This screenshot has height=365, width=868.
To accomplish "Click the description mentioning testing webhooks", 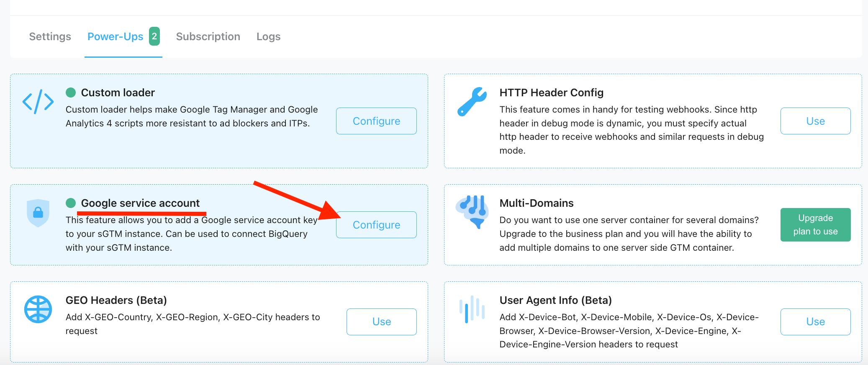I will tap(632, 130).
